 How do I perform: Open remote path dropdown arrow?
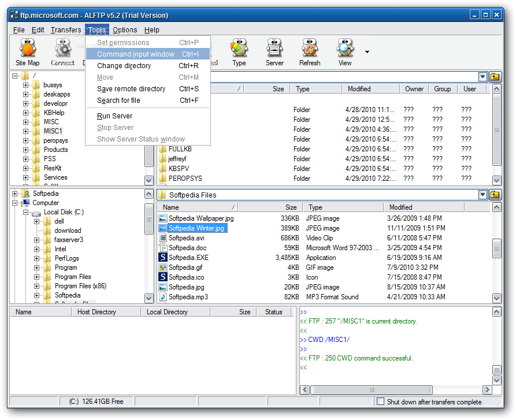click(x=482, y=77)
